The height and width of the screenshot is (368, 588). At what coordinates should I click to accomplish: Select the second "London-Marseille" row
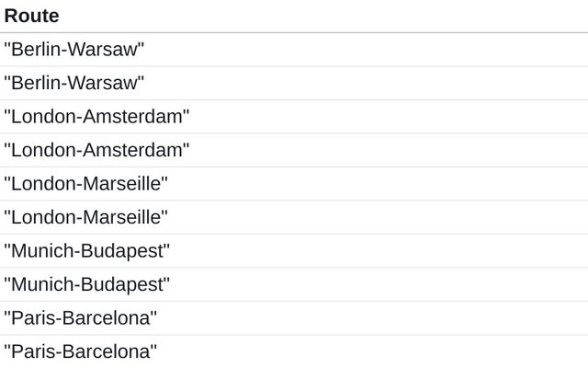tap(86, 217)
